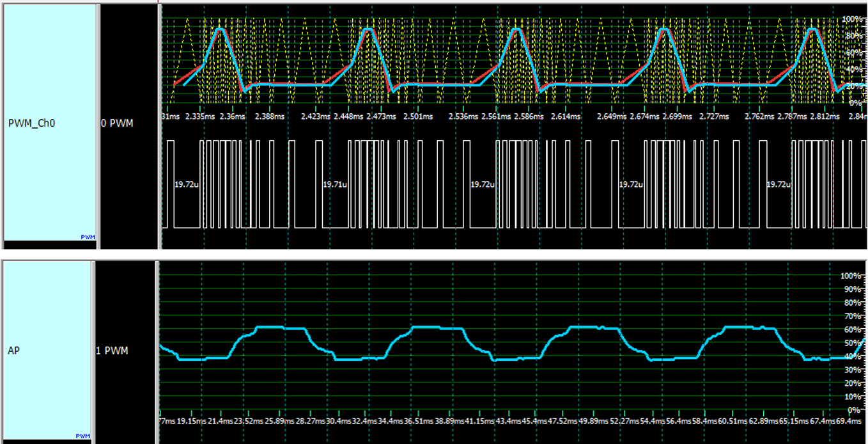Viewport: 868px width, 444px height.
Task: Click the 2.586ms time marker
Action: pos(529,116)
